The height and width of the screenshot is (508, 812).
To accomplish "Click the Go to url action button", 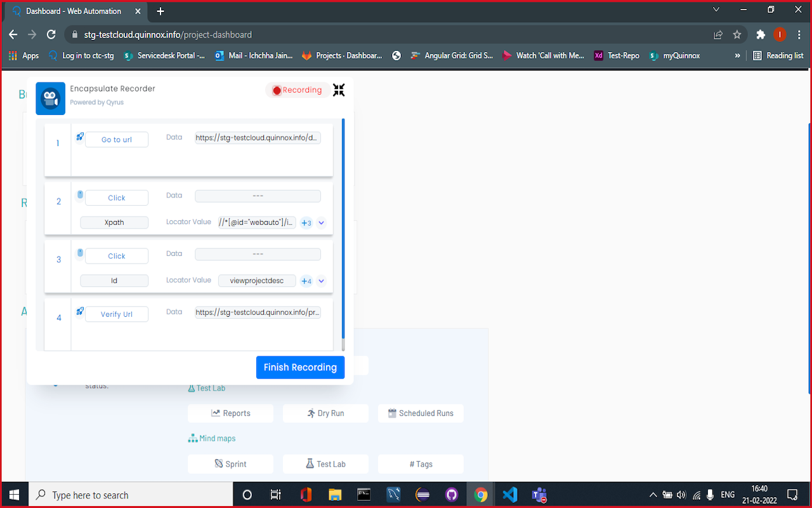I will 117,139.
